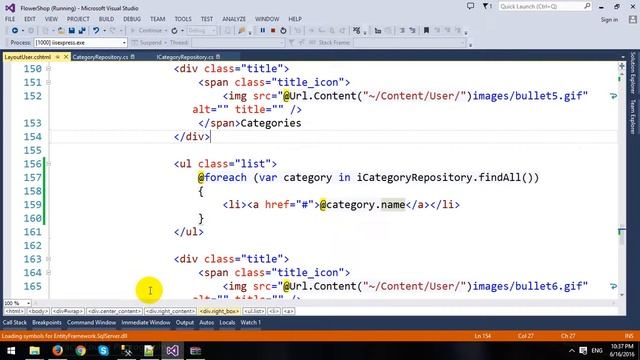The height and width of the screenshot is (360, 640).
Task: Open the Watch 1 panel tab
Action: point(251,322)
